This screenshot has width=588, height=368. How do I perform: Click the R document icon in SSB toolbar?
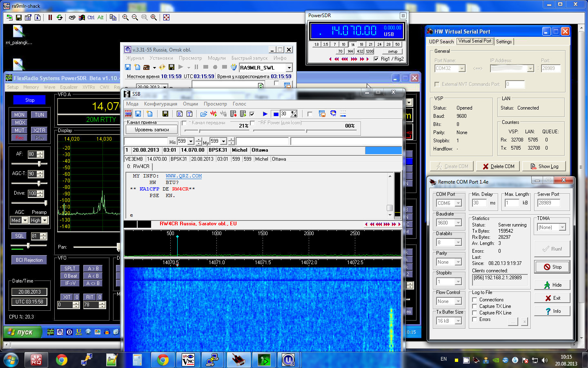[180, 114]
